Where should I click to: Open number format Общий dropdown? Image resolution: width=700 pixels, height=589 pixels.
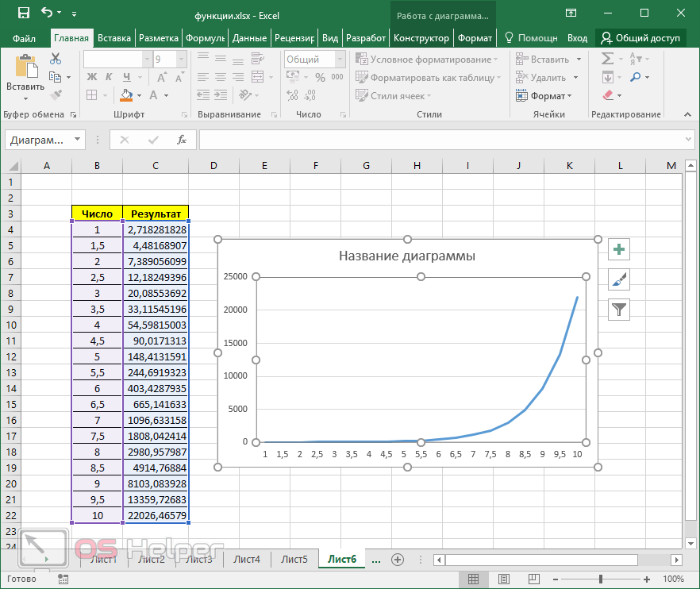pos(340,59)
